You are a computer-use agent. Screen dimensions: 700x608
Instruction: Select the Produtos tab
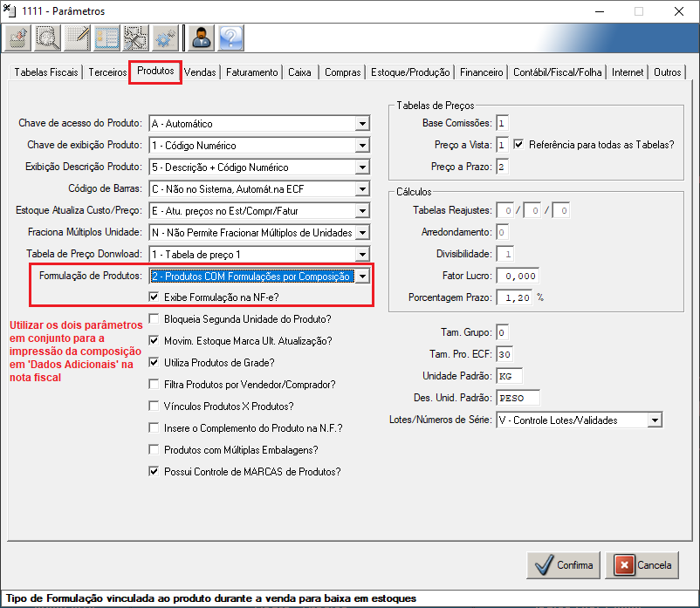[155, 71]
